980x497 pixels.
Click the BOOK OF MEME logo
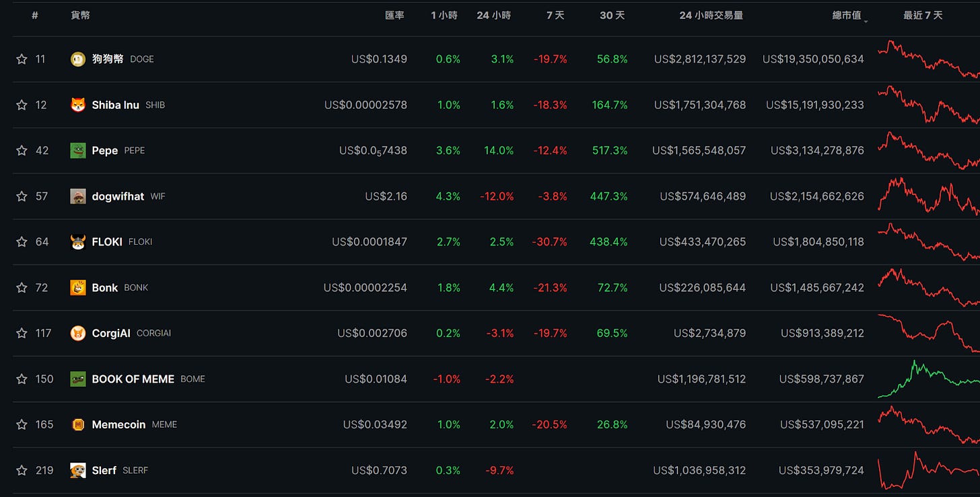click(78, 379)
